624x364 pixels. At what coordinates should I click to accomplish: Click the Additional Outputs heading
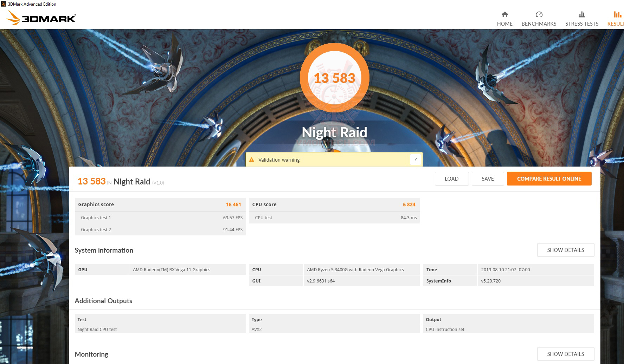(103, 301)
